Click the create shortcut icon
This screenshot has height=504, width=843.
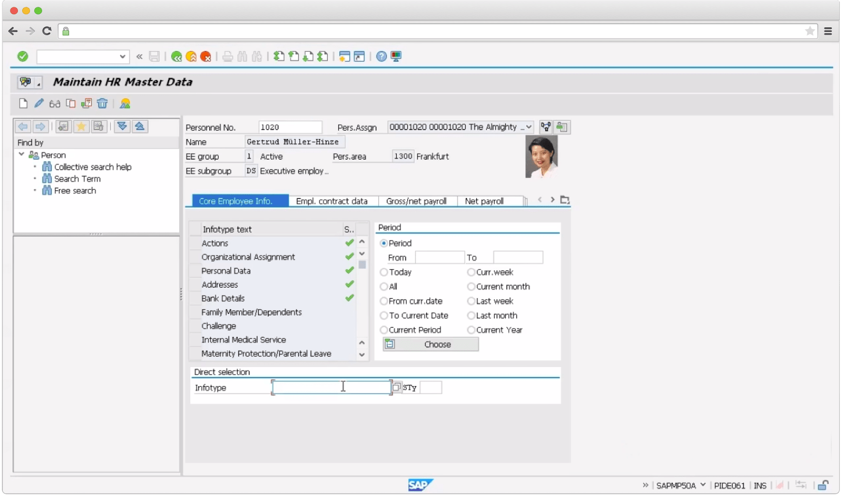click(x=359, y=56)
